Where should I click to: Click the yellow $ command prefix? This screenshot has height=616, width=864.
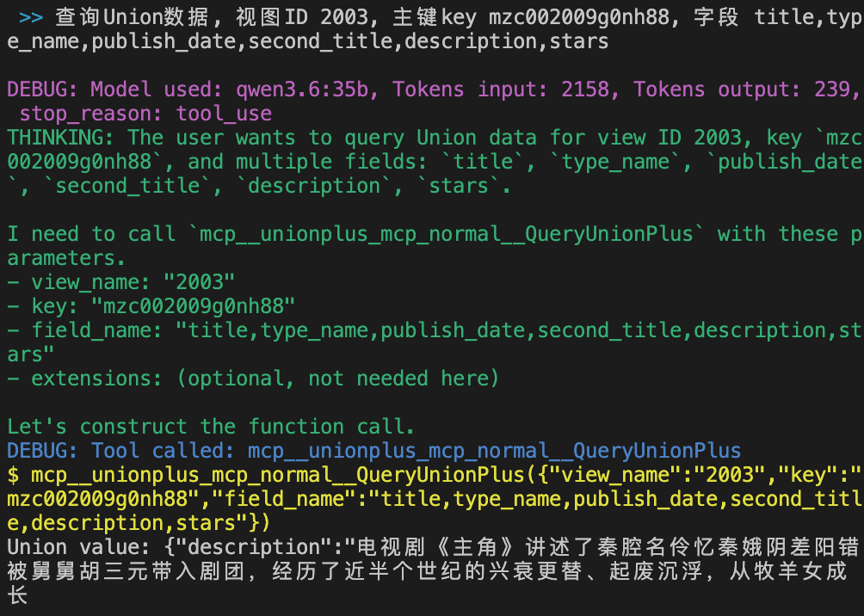(x=13, y=475)
